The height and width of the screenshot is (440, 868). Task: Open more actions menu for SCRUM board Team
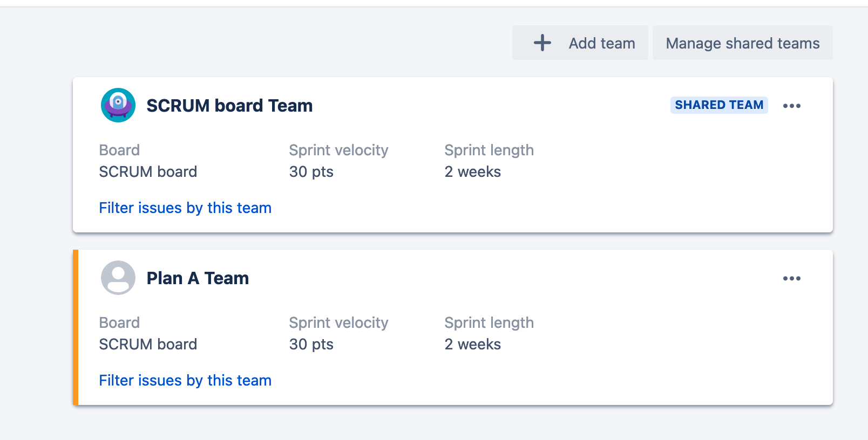tap(791, 106)
